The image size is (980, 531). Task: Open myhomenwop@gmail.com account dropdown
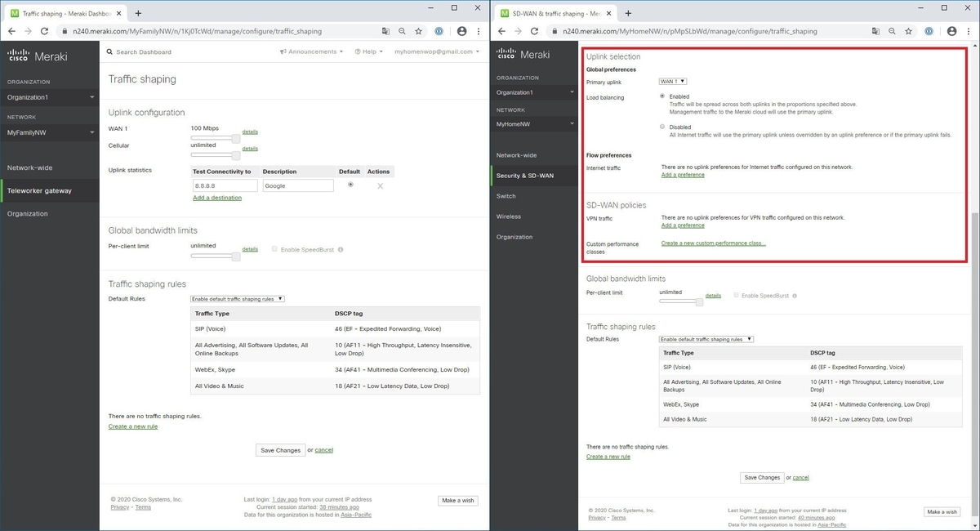437,51
